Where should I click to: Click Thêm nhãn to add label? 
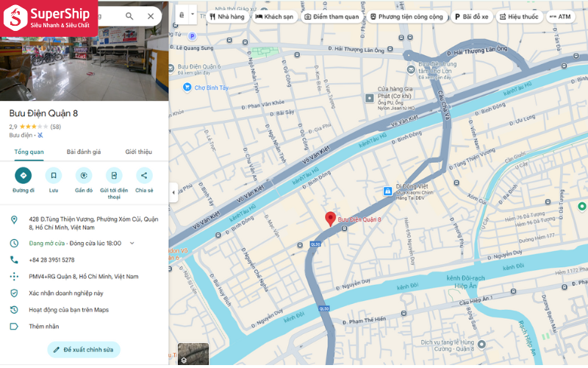coord(44,326)
